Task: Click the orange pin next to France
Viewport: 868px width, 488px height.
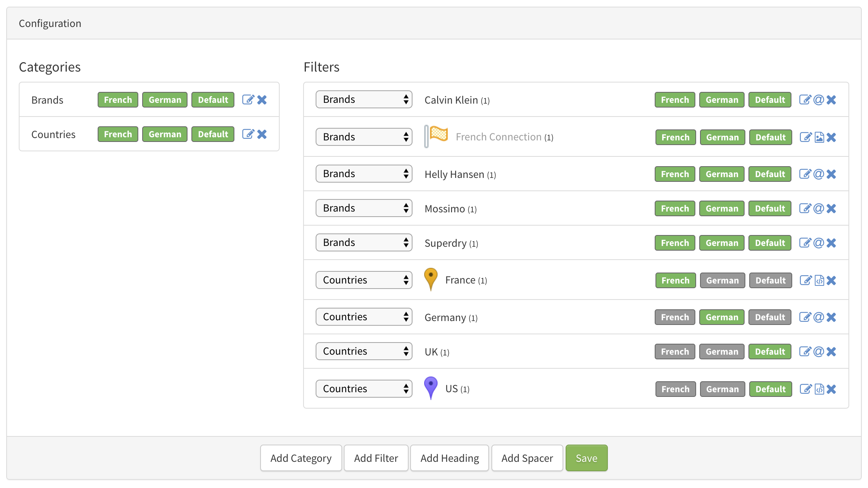Action: [x=431, y=280]
